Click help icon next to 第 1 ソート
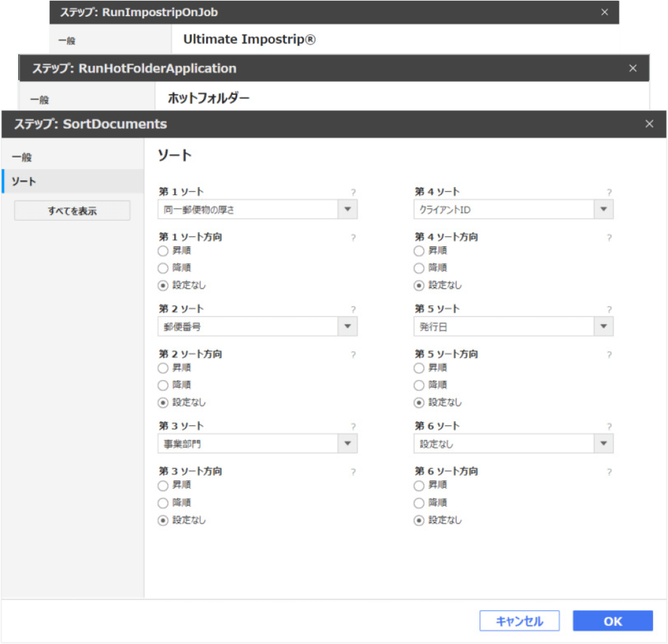The height and width of the screenshot is (644, 668). (x=353, y=192)
